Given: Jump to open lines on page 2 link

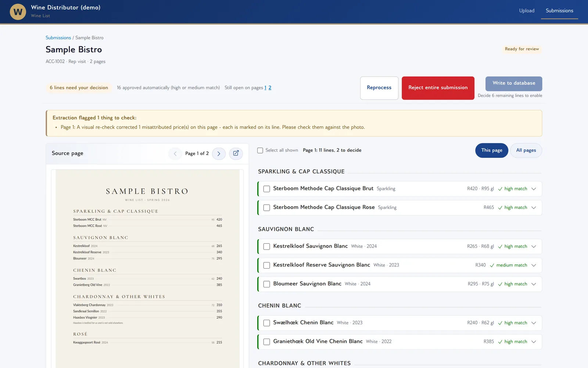Looking at the screenshot, I should (270, 88).
